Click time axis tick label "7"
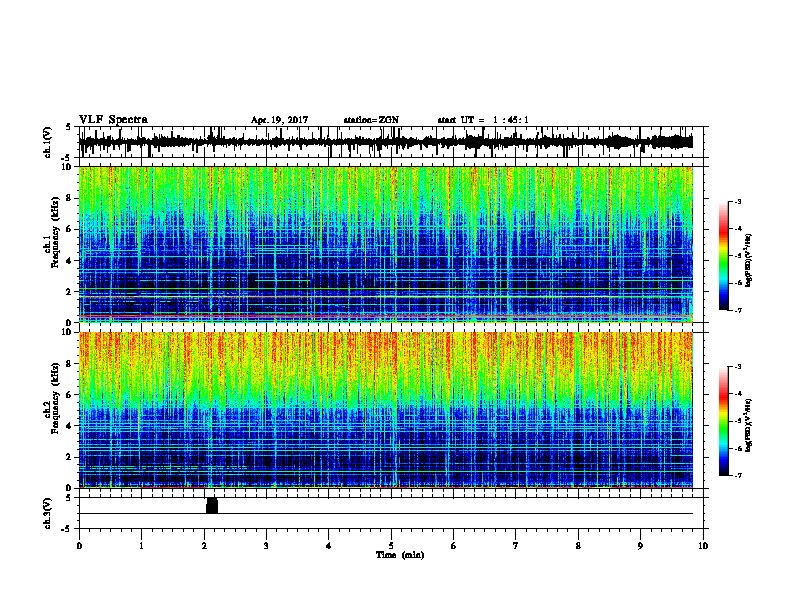 tap(516, 546)
